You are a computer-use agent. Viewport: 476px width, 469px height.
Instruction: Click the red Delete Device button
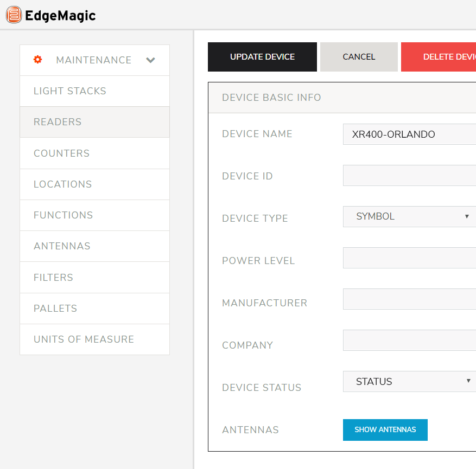(439, 57)
